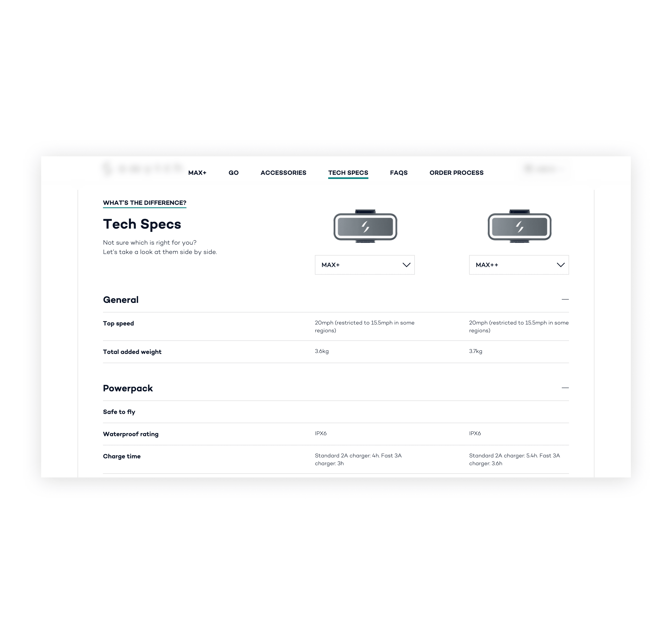Click the "What's the difference?" underlined label

point(144,203)
